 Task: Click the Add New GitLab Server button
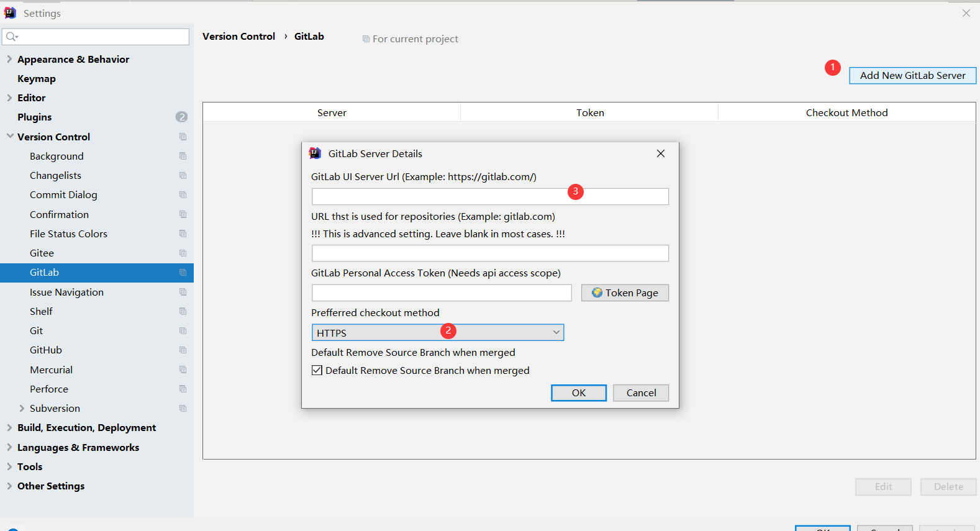click(x=912, y=76)
